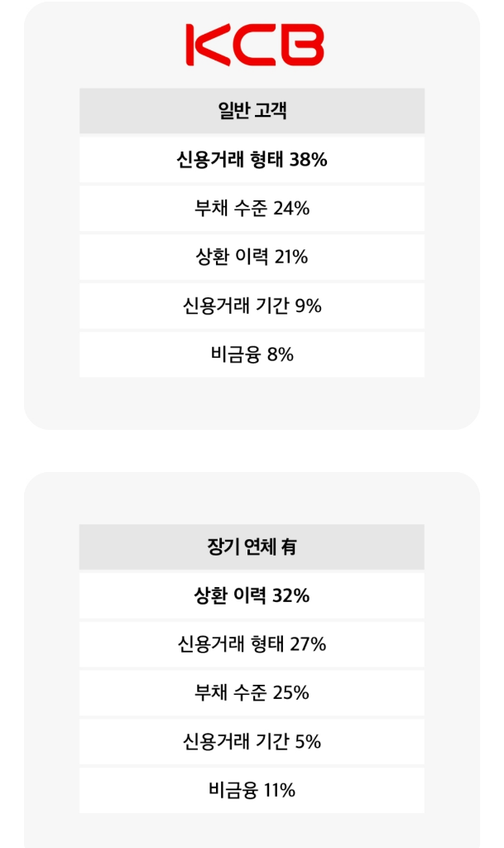504x848 pixels.
Task: Click the 有 character in the second header
Action: [x=289, y=547]
